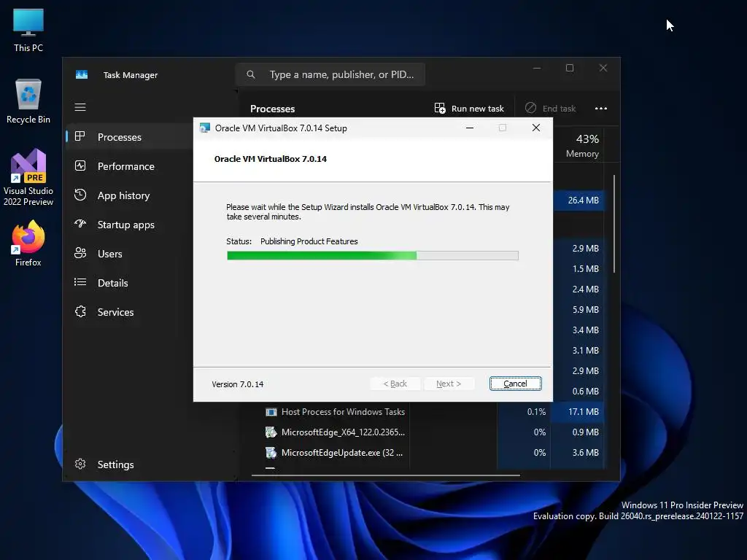The height and width of the screenshot is (560, 747).
Task: Select the Host Process for Windows Tasks row
Action: pos(429,412)
